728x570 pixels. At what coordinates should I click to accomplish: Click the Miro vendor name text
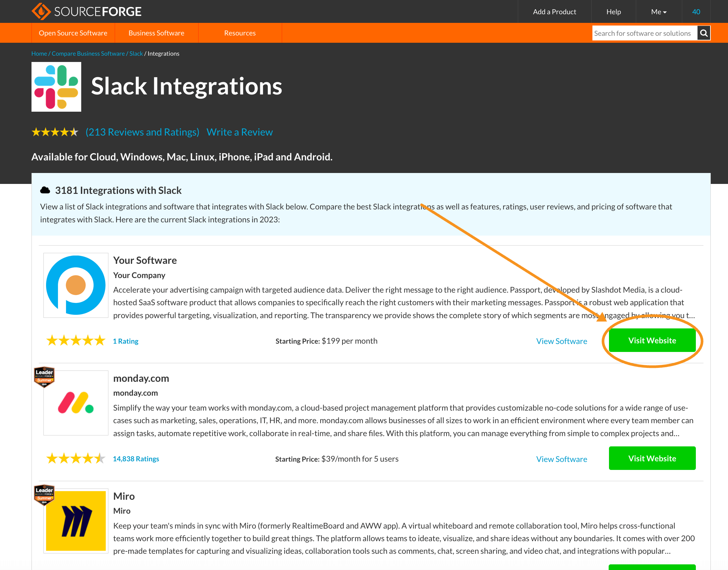click(x=122, y=511)
